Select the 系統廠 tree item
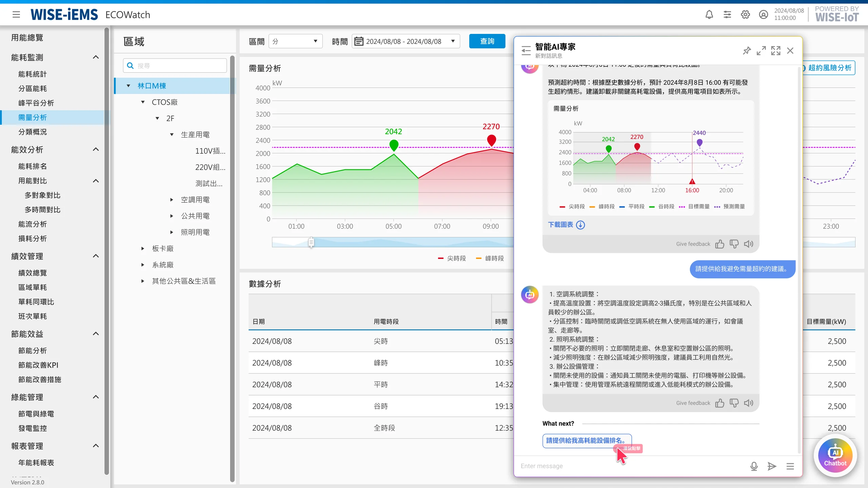Screen dimensions: 868x488 tap(163, 265)
